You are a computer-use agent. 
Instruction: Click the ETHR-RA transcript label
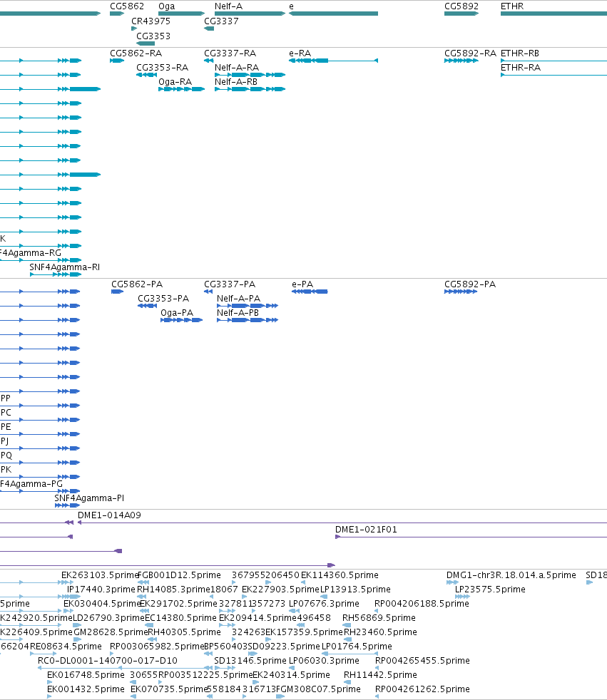click(521, 68)
